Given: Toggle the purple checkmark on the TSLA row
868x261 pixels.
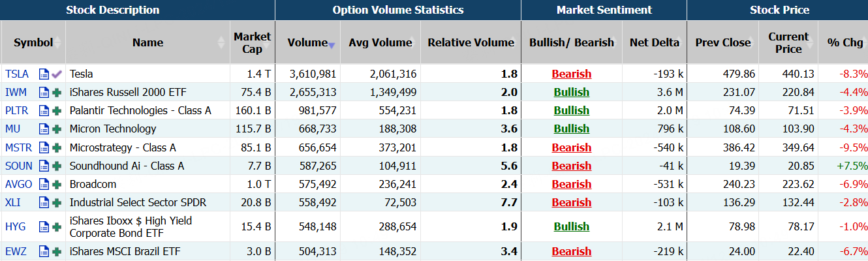Looking at the screenshot, I should tap(57, 74).
